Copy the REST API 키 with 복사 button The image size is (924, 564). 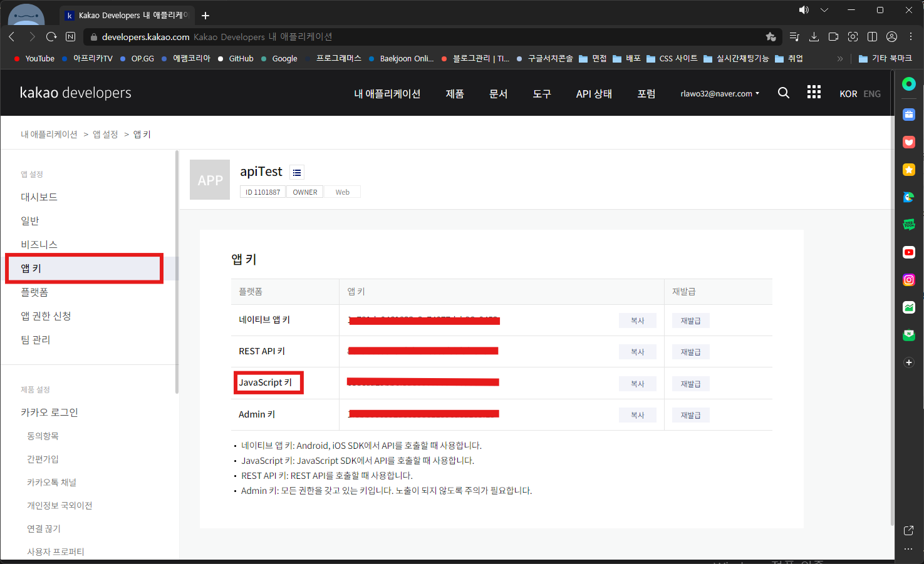coord(638,352)
